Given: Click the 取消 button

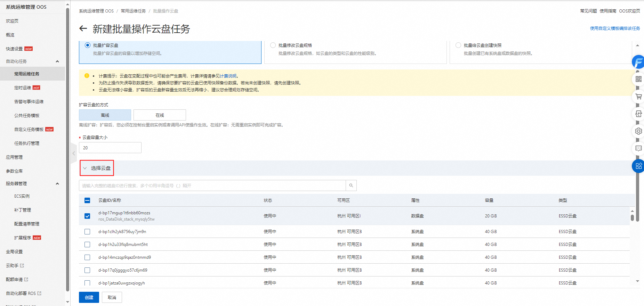Looking at the screenshot, I should pyautogui.click(x=112, y=297).
